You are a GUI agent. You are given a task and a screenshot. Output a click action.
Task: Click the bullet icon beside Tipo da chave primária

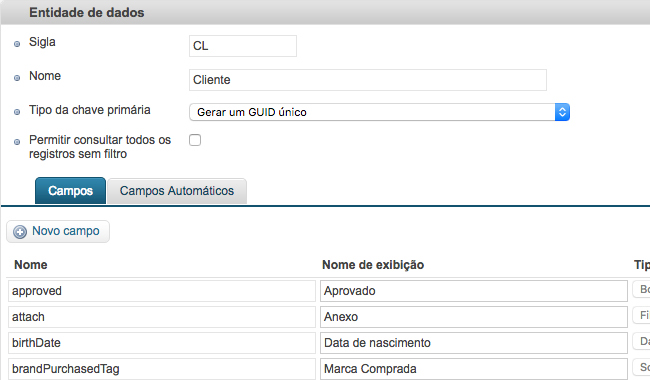pyautogui.click(x=17, y=112)
